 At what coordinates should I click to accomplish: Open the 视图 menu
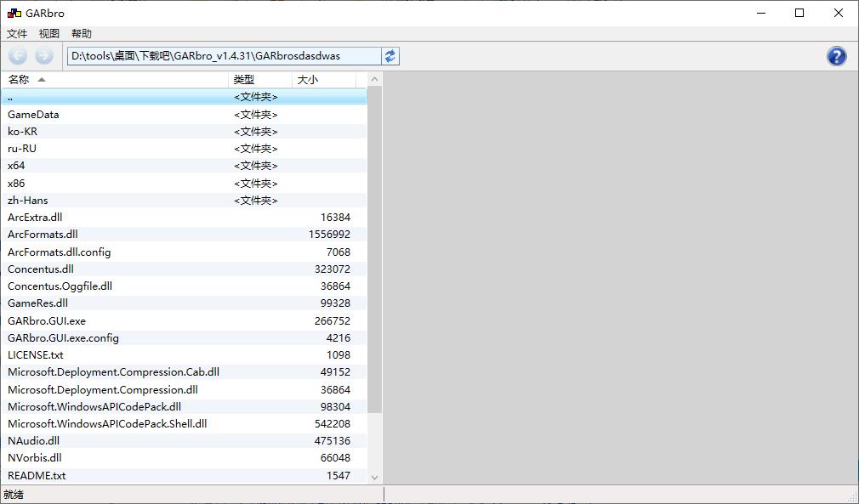(49, 34)
